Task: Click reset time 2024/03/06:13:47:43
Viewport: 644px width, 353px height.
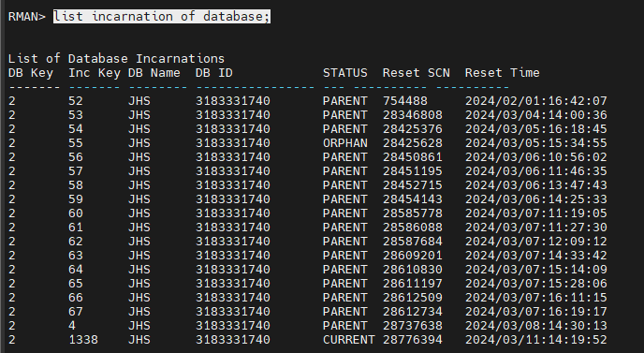Action: pyautogui.click(x=536, y=185)
